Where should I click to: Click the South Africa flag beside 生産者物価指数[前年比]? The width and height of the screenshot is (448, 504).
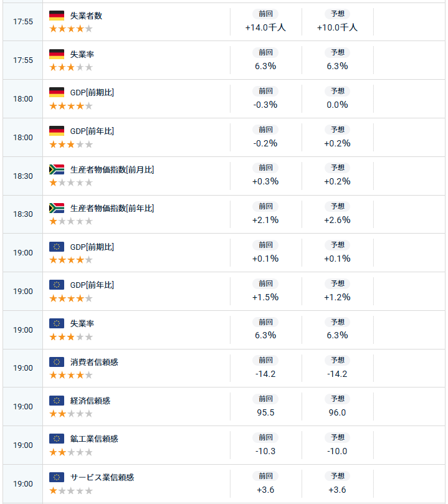[x=57, y=208]
